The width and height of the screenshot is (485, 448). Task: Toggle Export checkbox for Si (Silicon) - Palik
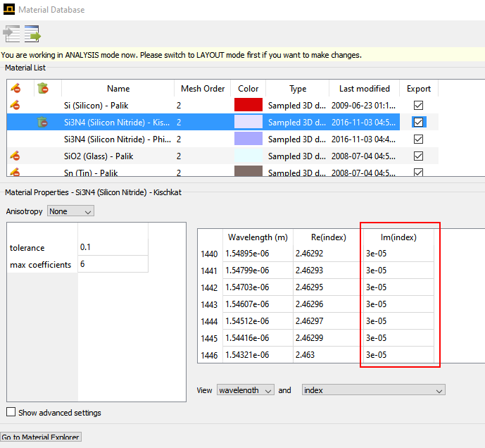click(419, 106)
